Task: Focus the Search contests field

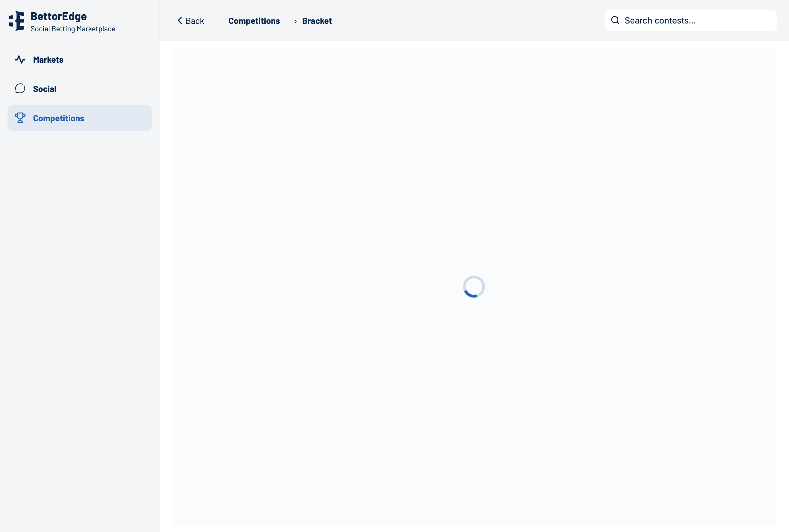Action: [695, 20]
